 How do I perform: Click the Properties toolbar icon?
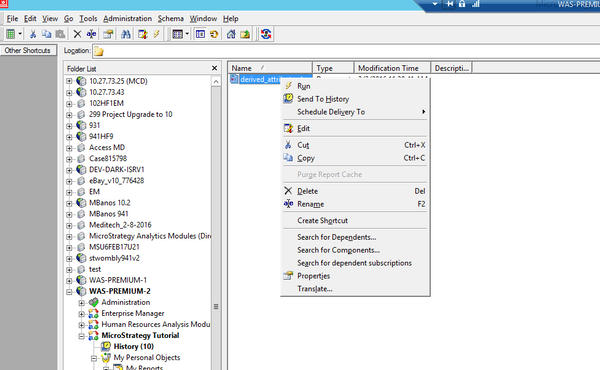click(x=108, y=34)
